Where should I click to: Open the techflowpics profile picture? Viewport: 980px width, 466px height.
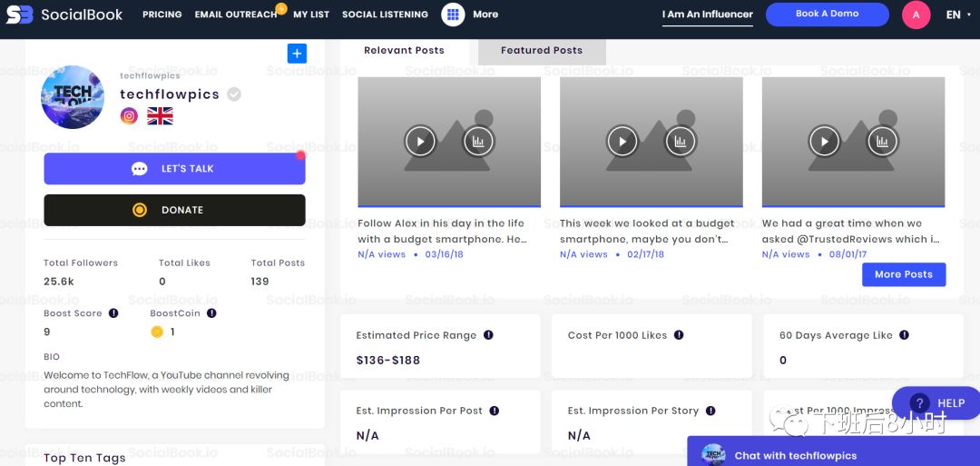pos(73,96)
